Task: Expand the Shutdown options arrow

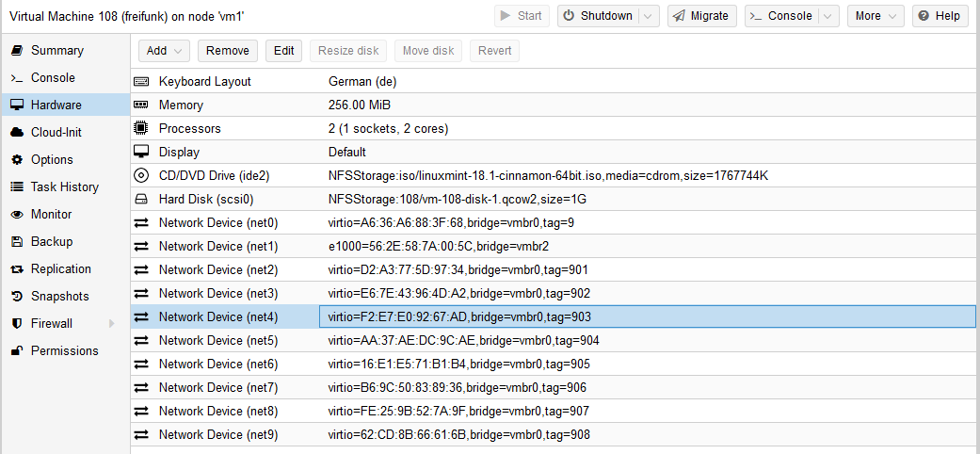Action: (x=649, y=16)
